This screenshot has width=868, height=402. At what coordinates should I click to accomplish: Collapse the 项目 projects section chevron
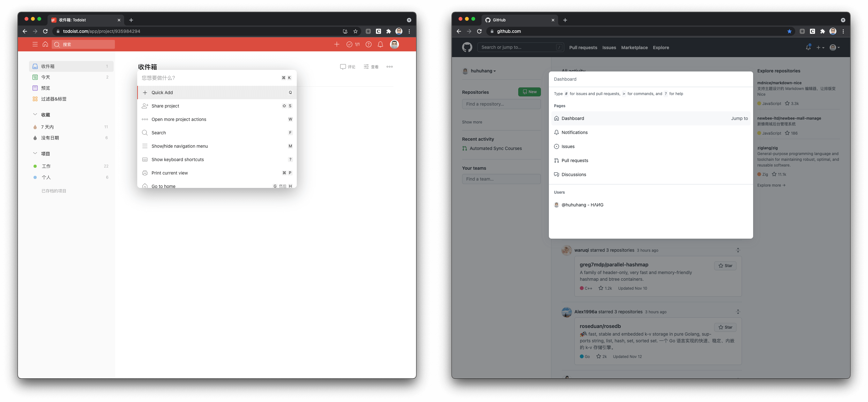(x=35, y=153)
